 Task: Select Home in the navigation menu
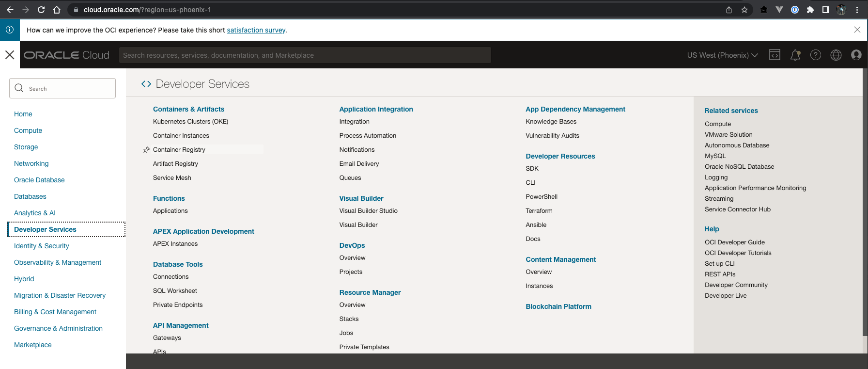tap(23, 114)
